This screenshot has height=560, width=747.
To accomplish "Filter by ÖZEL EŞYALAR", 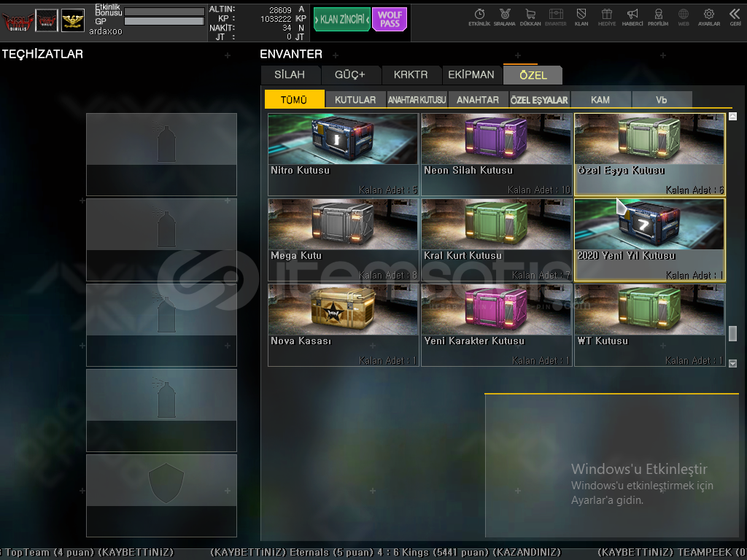I will point(539,99).
